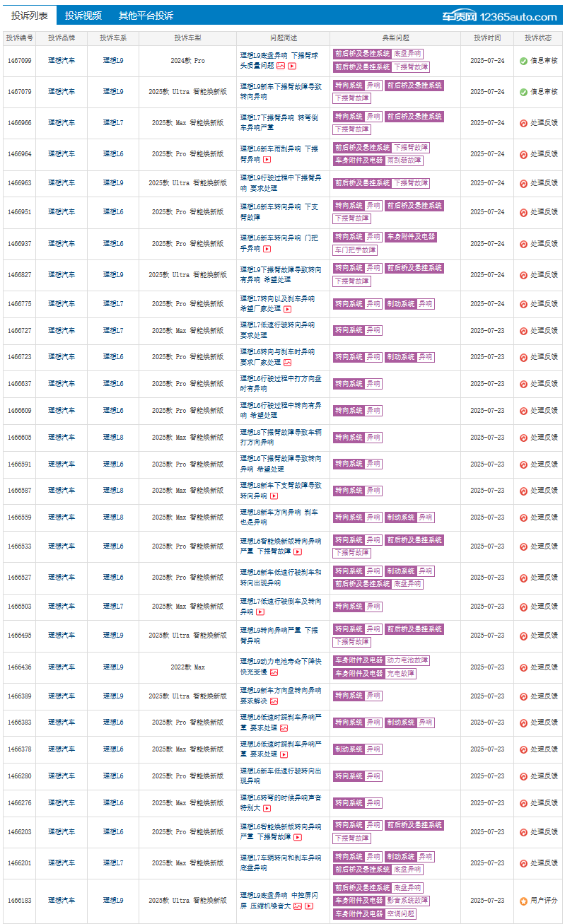Image resolution: width=565 pixels, height=924 pixels.
Task: Open problem description of complaint 1466527
Action: (281, 578)
